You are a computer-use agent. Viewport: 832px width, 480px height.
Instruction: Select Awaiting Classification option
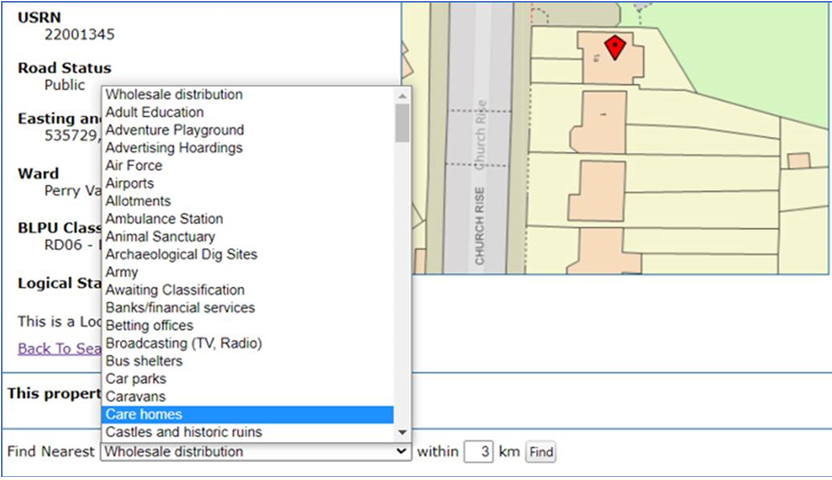pyautogui.click(x=247, y=290)
